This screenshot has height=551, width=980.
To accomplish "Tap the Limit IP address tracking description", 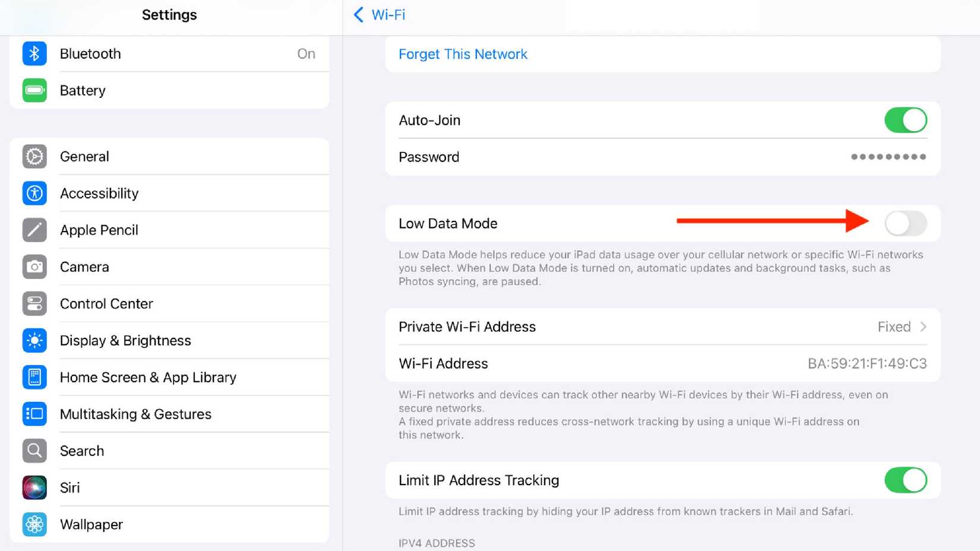I will (625, 511).
